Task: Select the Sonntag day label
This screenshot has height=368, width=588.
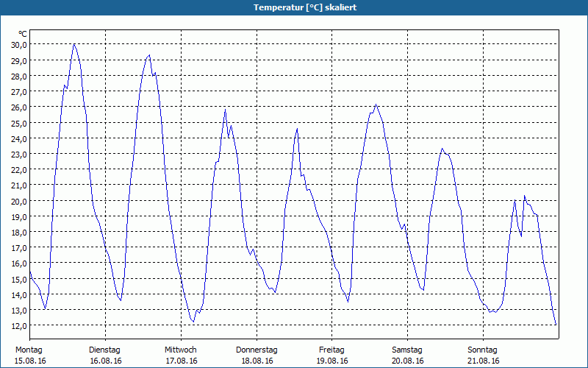Action: point(483,350)
